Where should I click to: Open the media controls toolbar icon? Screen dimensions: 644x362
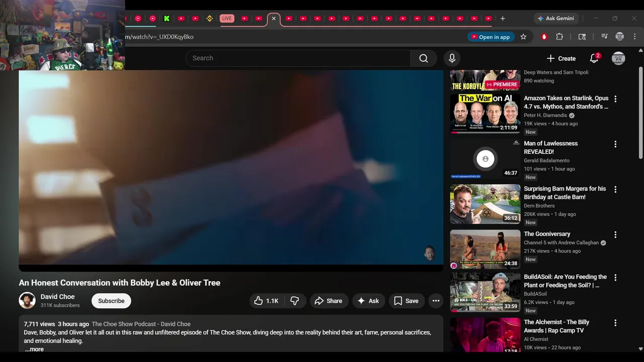(605, 37)
